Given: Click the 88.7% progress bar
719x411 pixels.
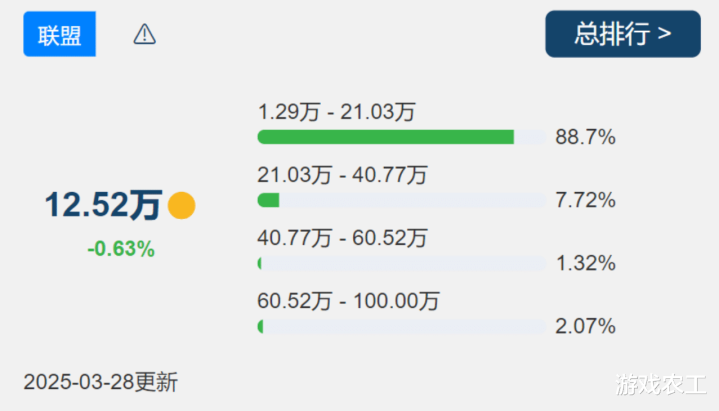Looking at the screenshot, I should pyautogui.click(x=402, y=137).
